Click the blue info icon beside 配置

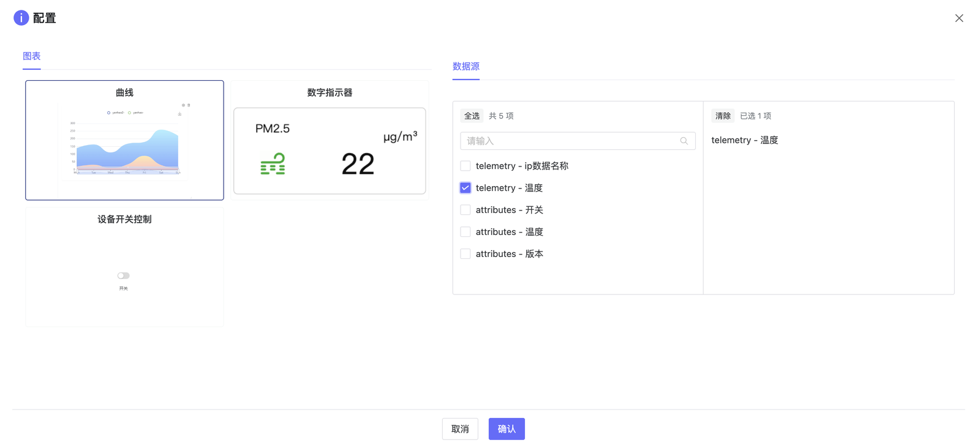[x=21, y=18]
